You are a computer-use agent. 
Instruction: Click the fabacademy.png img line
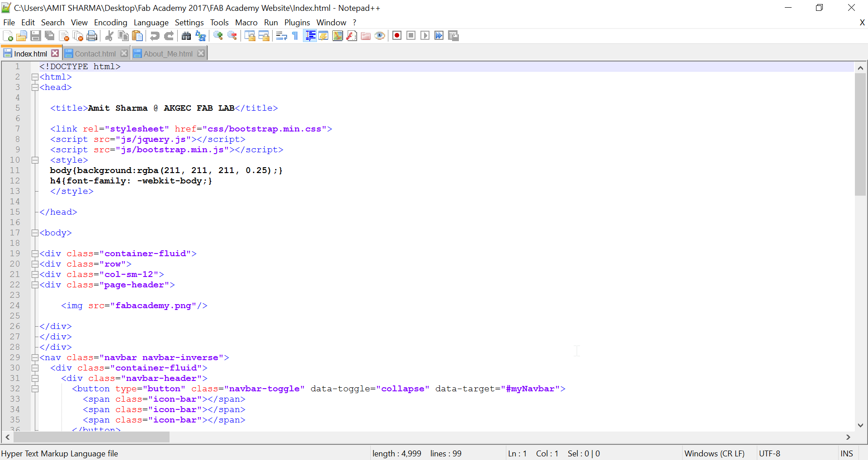tap(134, 306)
